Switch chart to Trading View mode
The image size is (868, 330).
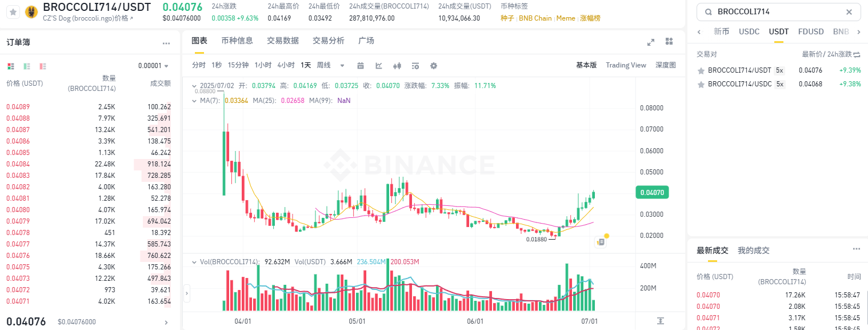(626, 65)
